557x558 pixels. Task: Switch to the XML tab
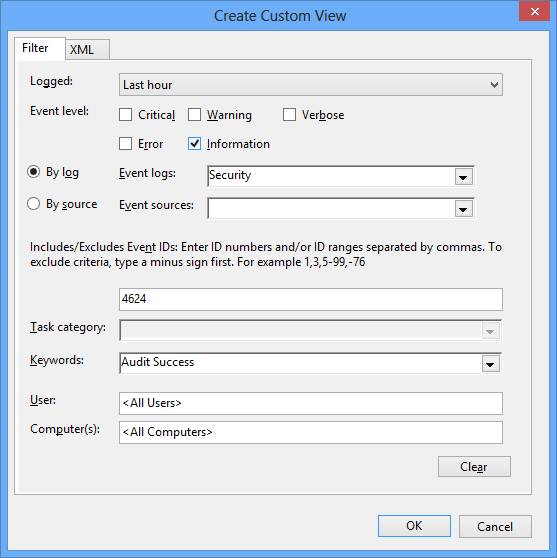click(87, 49)
